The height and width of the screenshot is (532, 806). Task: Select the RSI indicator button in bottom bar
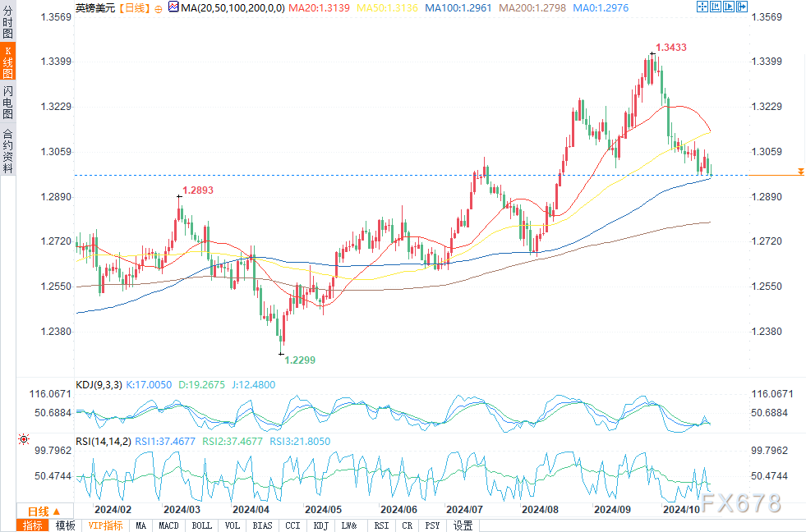[381, 525]
